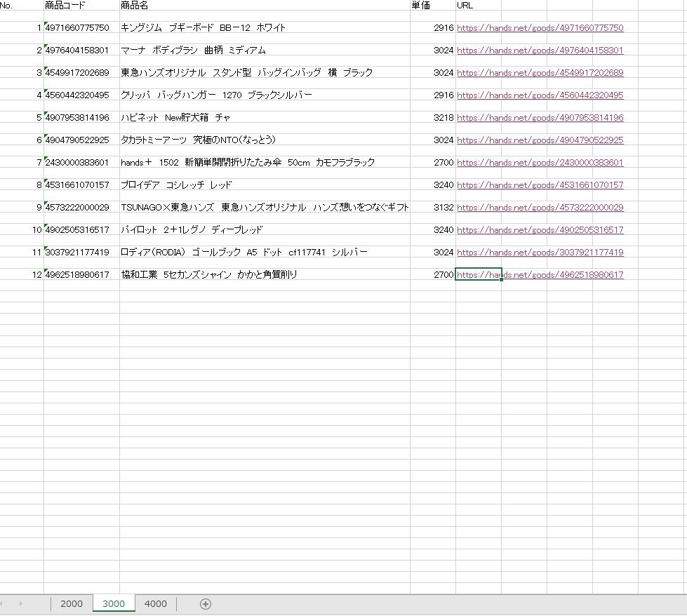This screenshot has height=616, width=687.
Task: Select cell with code 4971660775750
Action: pyautogui.click(x=81, y=27)
